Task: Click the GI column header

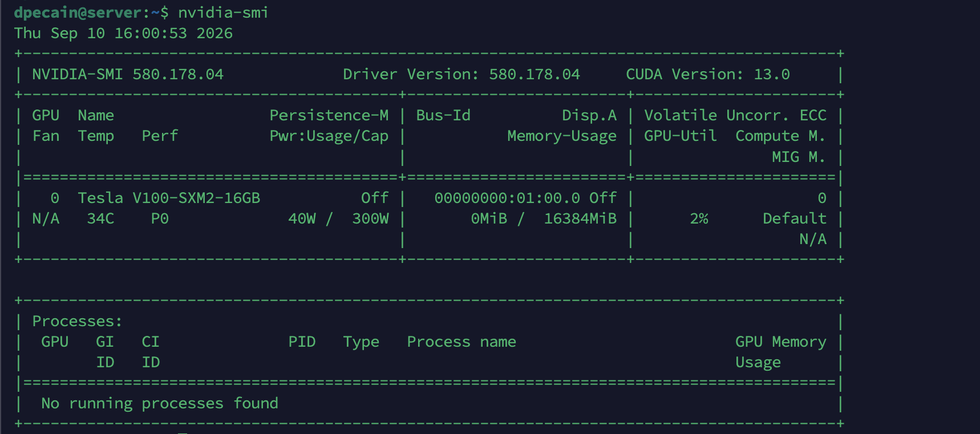Action: click(x=105, y=342)
